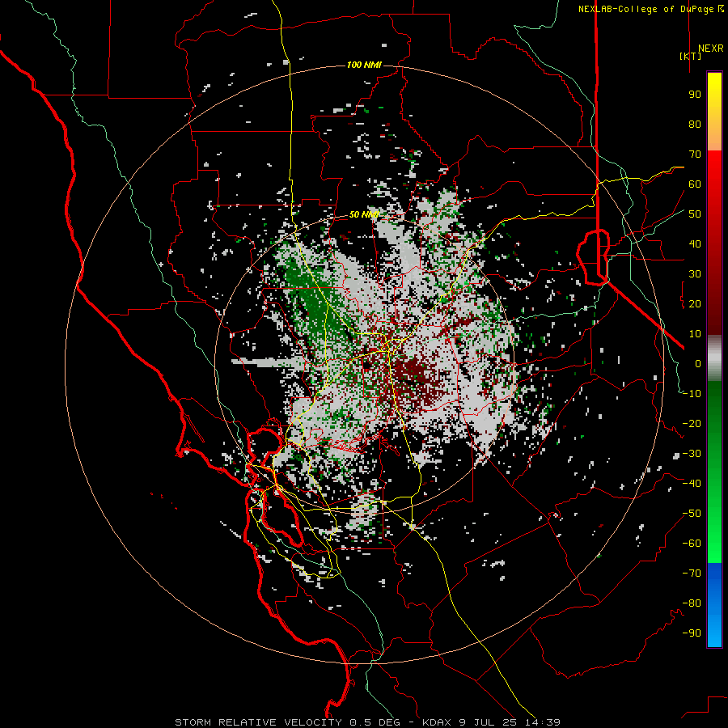Click the Storm Relative Velocity KDAX caption
The height and width of the screenshot is (728, 728).
pos(368,722)
